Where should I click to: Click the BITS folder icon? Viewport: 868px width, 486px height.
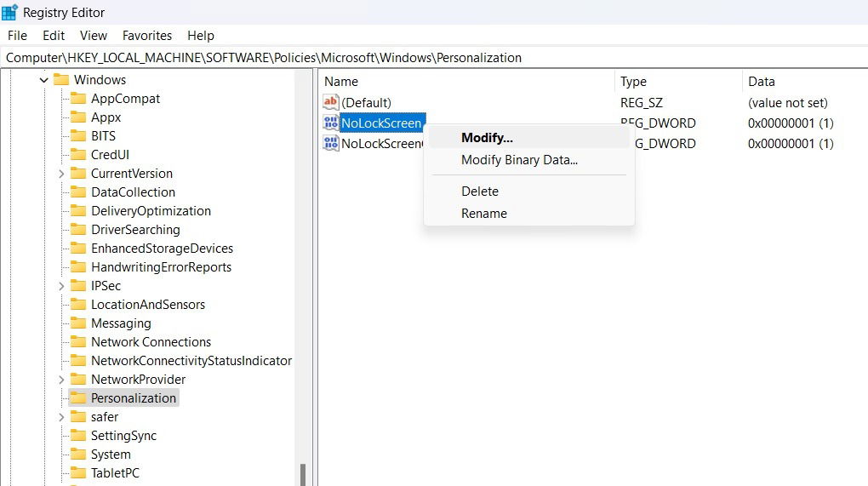coord(78,136)
